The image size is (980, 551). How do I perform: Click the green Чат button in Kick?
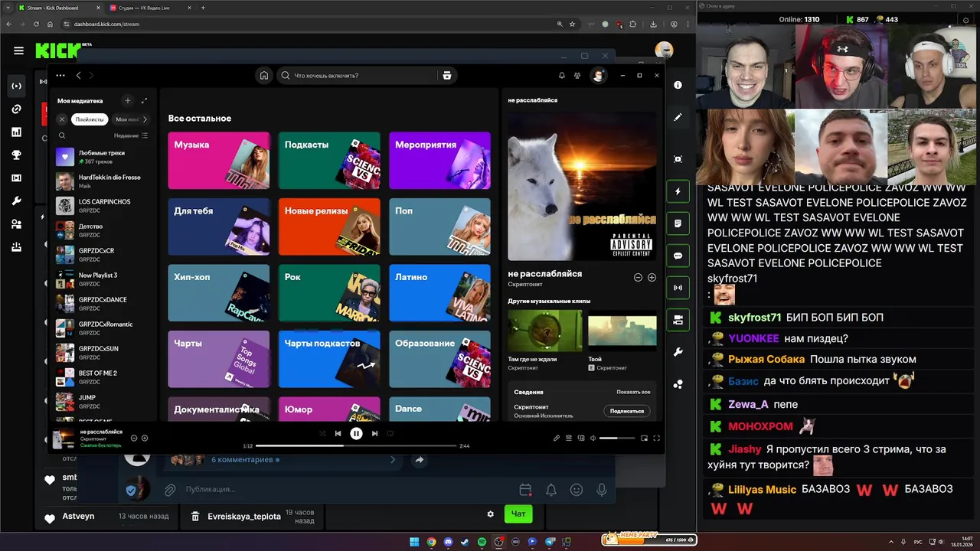tap(518, 514)
